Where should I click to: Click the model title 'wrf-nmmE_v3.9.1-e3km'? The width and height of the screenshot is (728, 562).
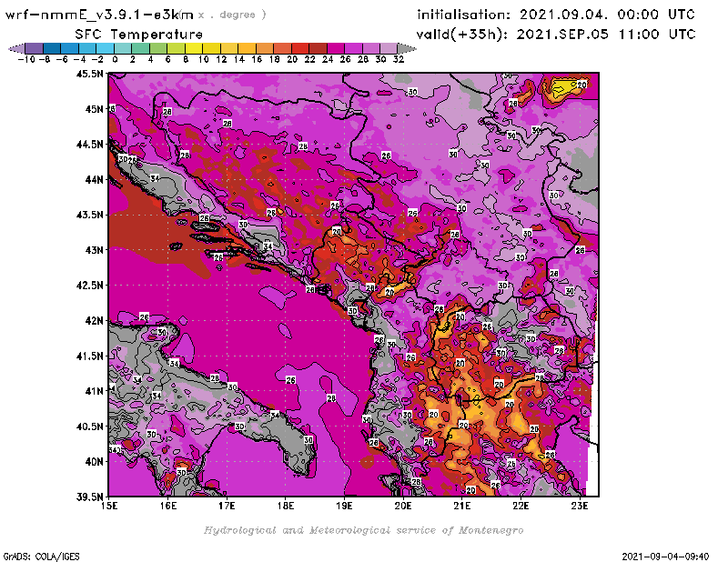(x=99, y=15)
